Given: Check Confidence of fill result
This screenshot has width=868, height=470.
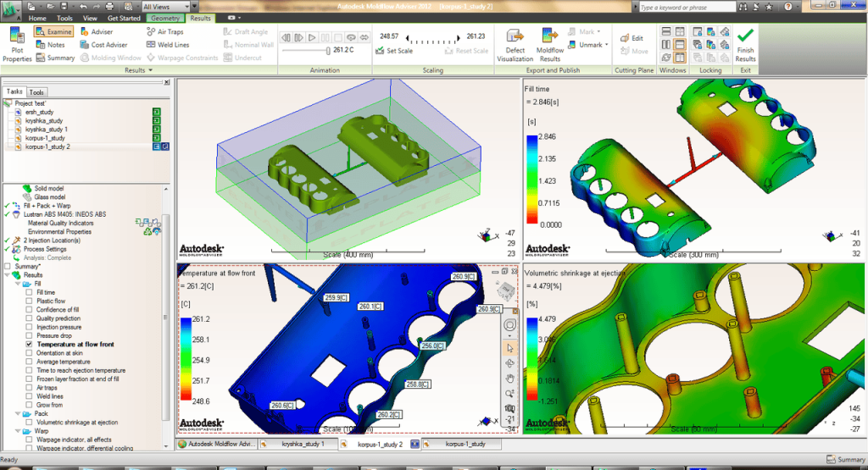Looking at the screenshot, I should click(x=29, y=310).
